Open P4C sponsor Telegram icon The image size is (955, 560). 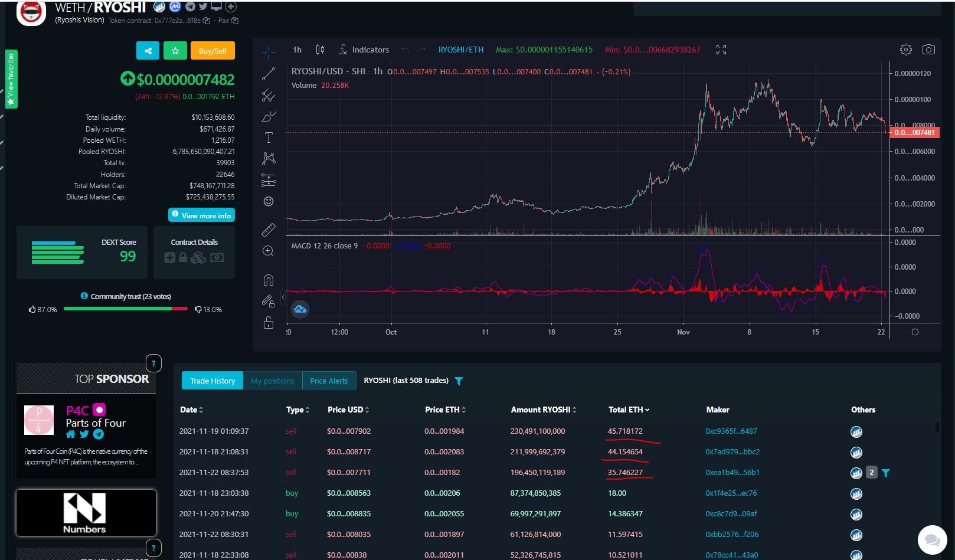pyautogui.click(x=99, y=434)
